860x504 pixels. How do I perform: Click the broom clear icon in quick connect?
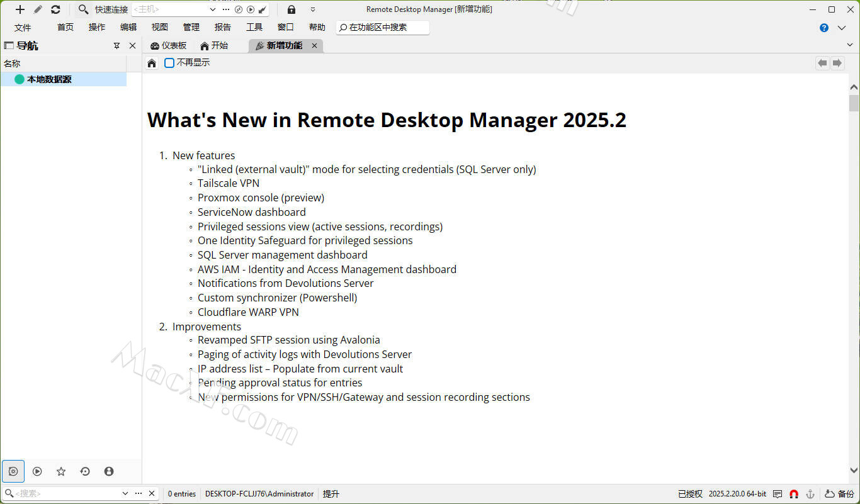(x=263, y=9)
